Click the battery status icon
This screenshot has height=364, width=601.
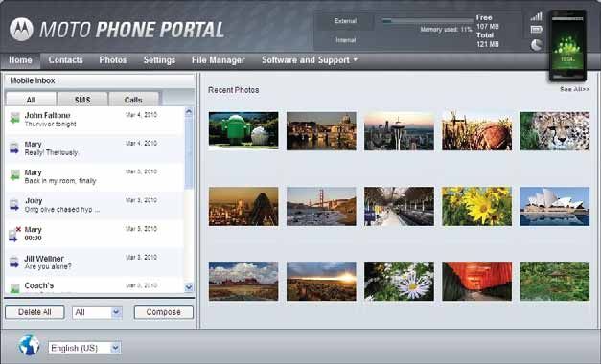pos(536,30)
